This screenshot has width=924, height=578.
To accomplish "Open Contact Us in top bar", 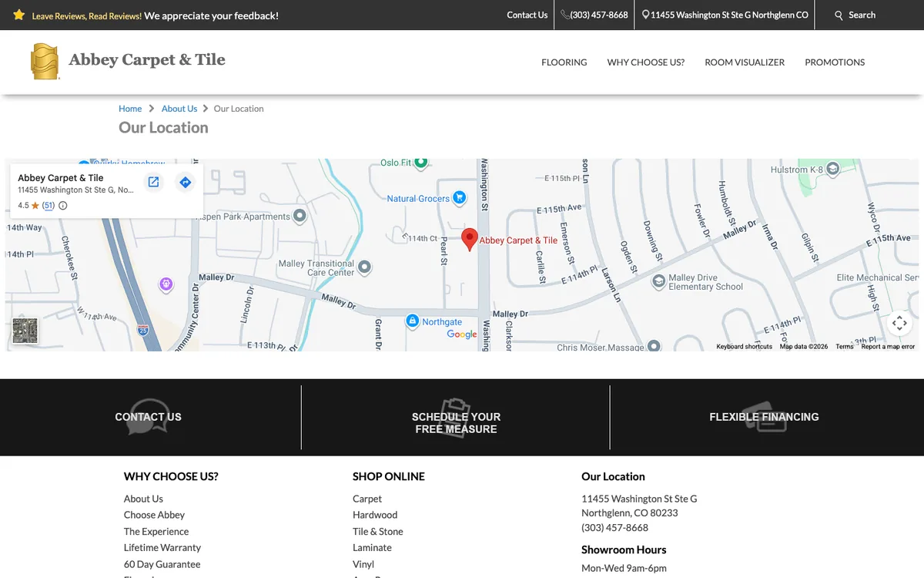I will tap(527, 15).
